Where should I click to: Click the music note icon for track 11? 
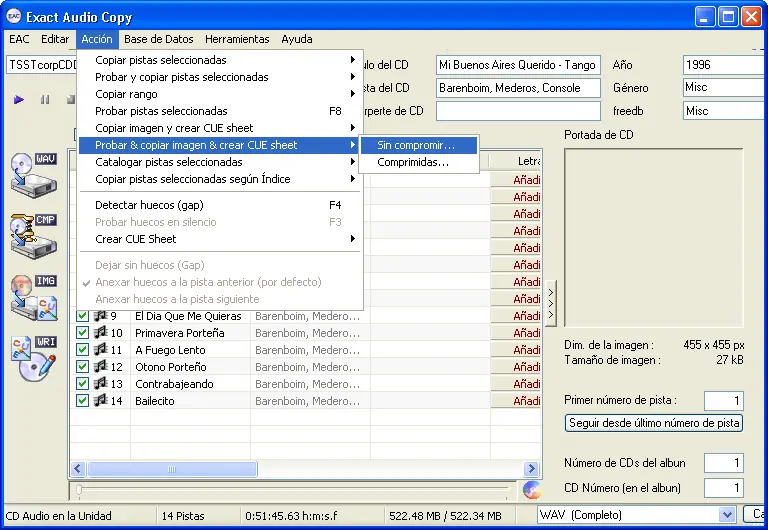pos(100,350)
